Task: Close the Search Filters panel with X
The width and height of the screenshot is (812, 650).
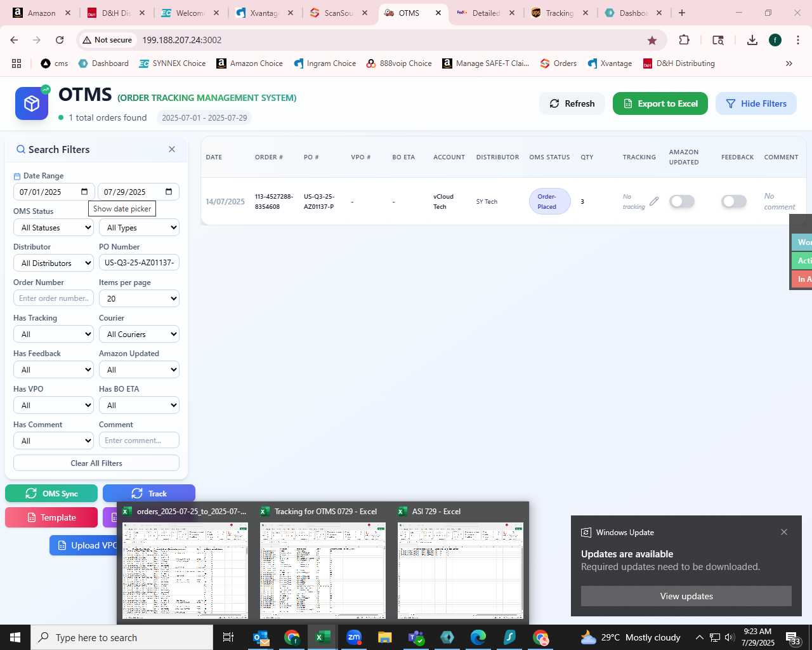Action: coord(172,149)
